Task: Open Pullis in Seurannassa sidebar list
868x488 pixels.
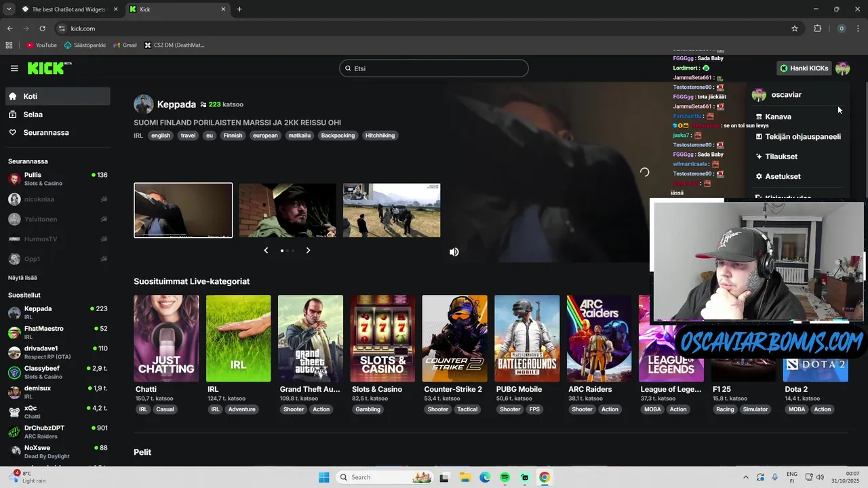Action: click(58, 179)
